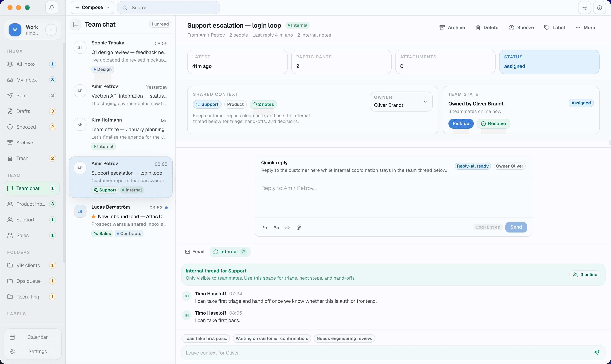Open Settings

pos(33,351)
